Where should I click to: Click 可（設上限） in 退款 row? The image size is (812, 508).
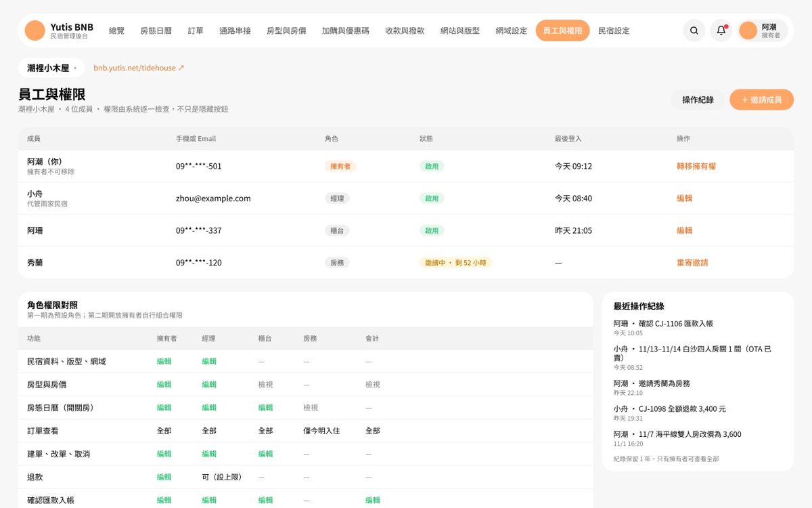point(221,477)
